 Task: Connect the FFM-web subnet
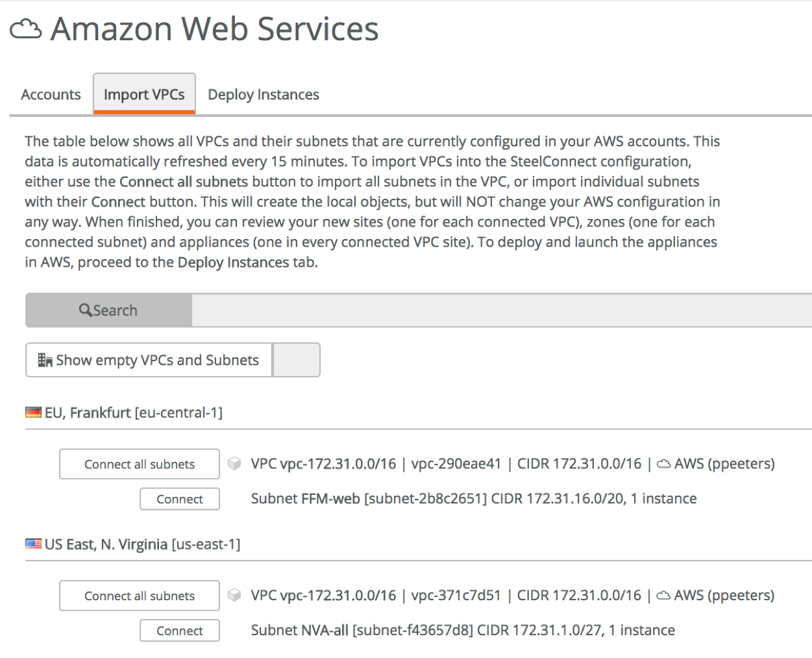(x=180, y=499)
